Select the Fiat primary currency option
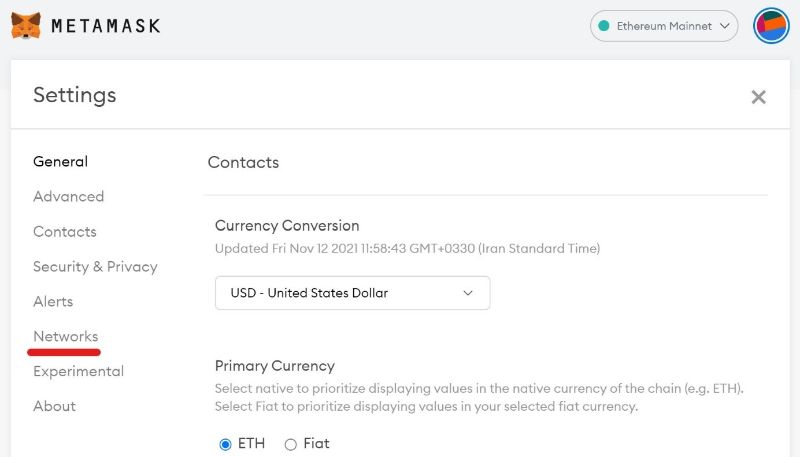 291,444
